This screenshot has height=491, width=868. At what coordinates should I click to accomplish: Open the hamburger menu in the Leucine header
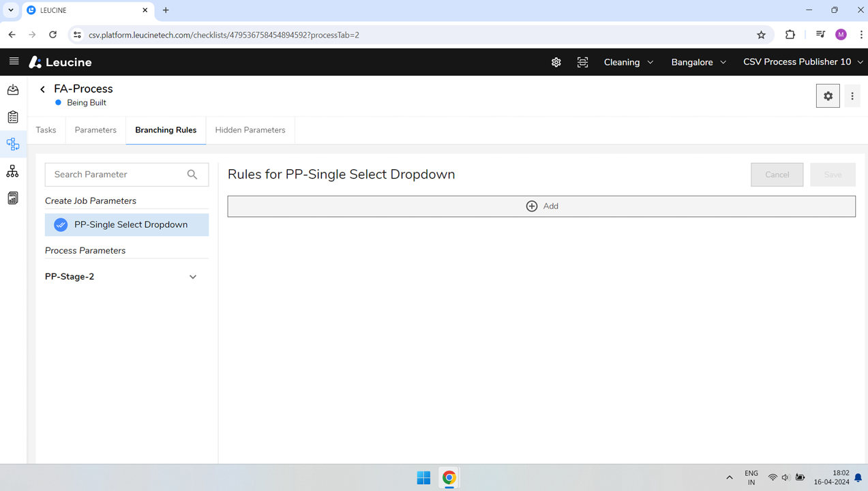(x=14, y=61)
